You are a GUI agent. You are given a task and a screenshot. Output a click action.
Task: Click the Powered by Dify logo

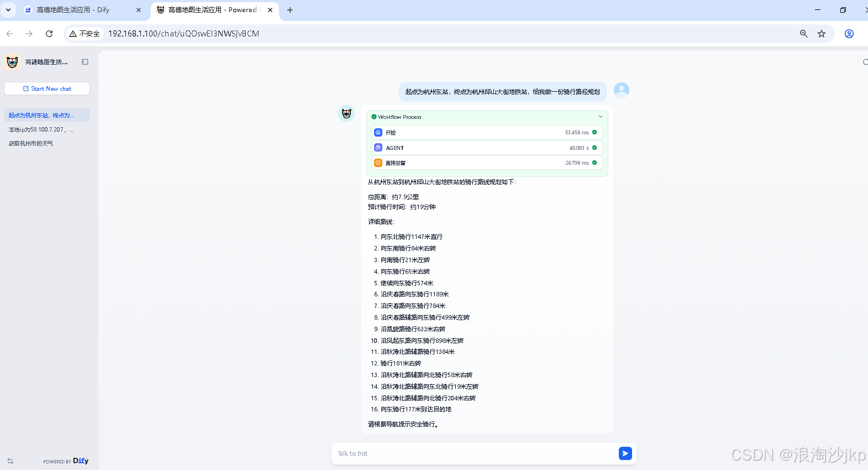(66, 461)
